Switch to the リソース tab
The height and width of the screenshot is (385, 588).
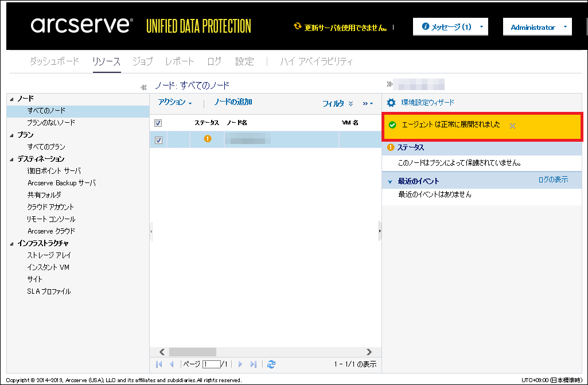click(107, 61)
